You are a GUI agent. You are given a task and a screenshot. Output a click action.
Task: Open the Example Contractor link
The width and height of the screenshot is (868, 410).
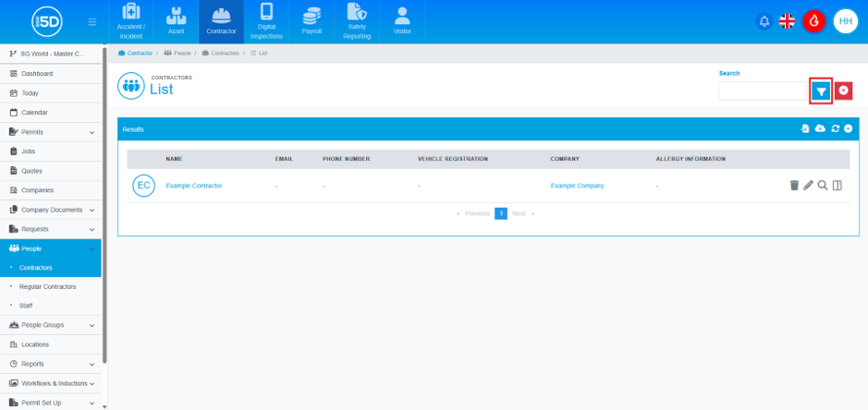(x=194, y=186)
